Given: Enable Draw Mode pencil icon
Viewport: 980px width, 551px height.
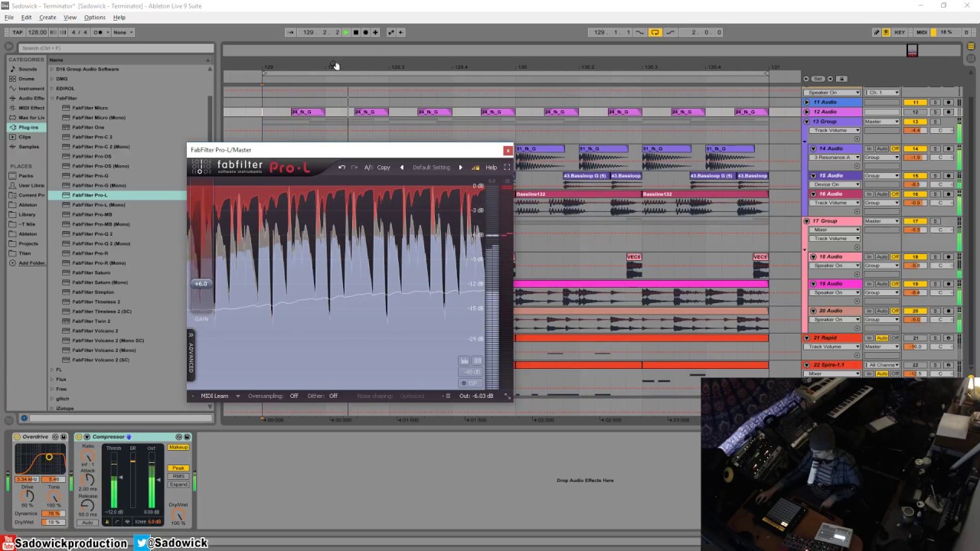Looking at the screenshot, I should 877,32.
